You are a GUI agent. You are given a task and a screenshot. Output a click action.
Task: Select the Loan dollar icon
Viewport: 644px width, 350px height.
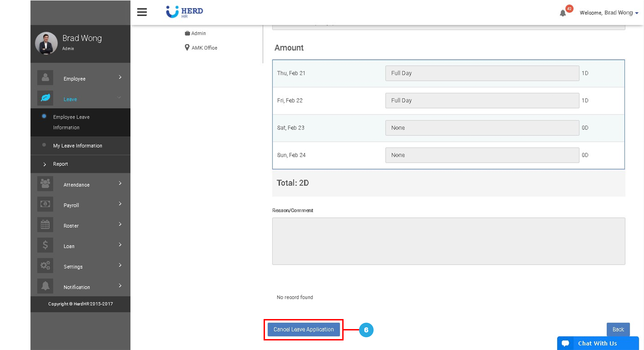45,245
